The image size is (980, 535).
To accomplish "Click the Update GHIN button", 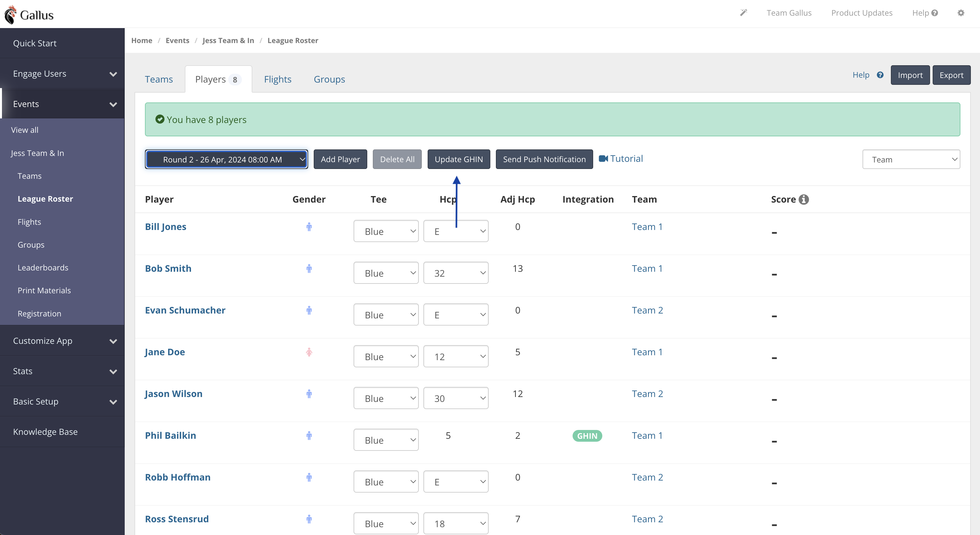I will [459, 159].
